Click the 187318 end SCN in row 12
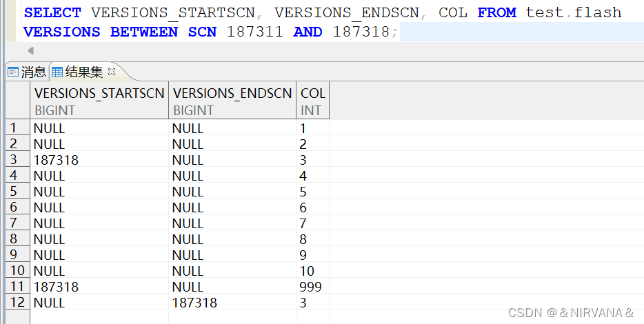This screenshot has width=644, height=324. pyautogui.click(x=194, y=303)
